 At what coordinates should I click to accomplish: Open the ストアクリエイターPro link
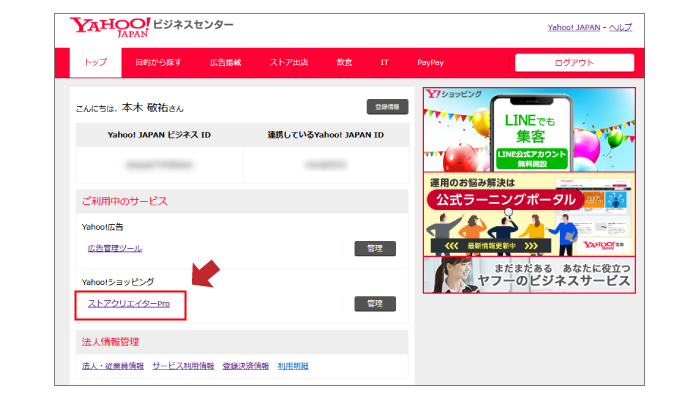(x=129, y=304)
